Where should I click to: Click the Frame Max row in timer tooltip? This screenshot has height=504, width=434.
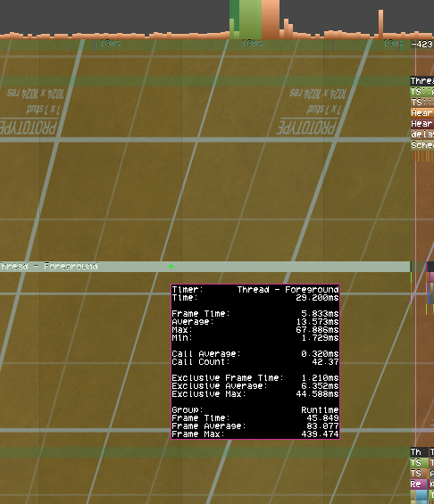click(x=255, y=434)
